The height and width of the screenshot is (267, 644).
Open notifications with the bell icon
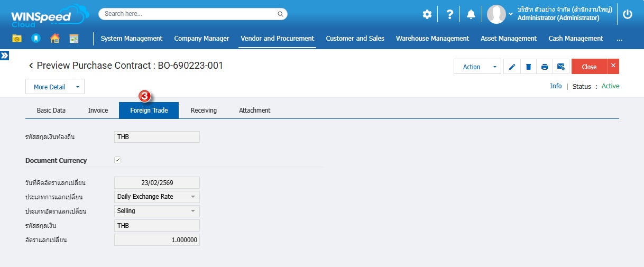click(471, 14)
